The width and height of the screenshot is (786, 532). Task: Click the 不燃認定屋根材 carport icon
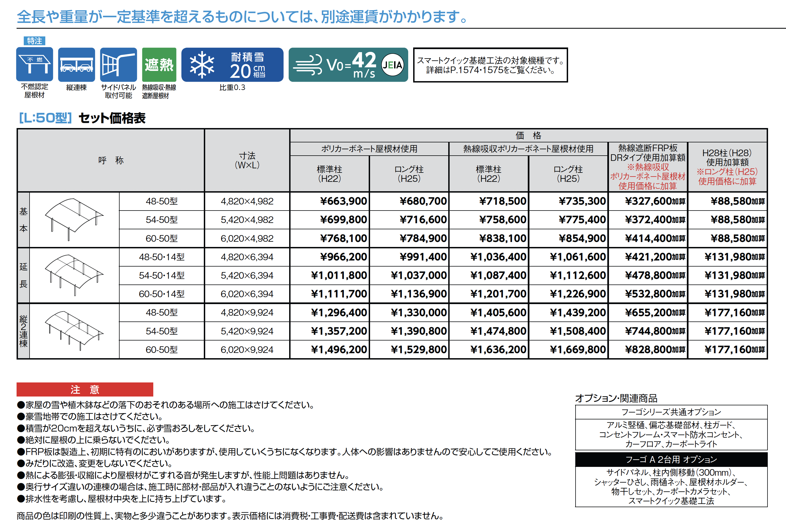35,64
